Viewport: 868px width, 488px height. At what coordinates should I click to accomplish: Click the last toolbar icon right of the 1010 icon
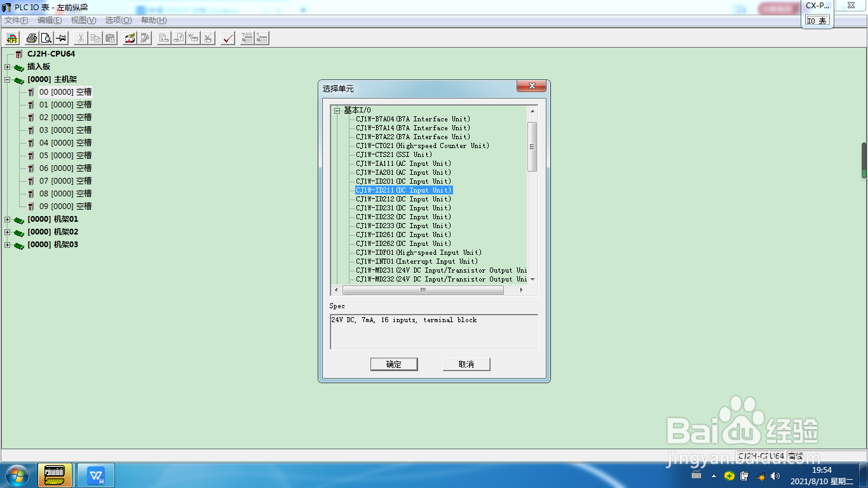coord(262,38)
